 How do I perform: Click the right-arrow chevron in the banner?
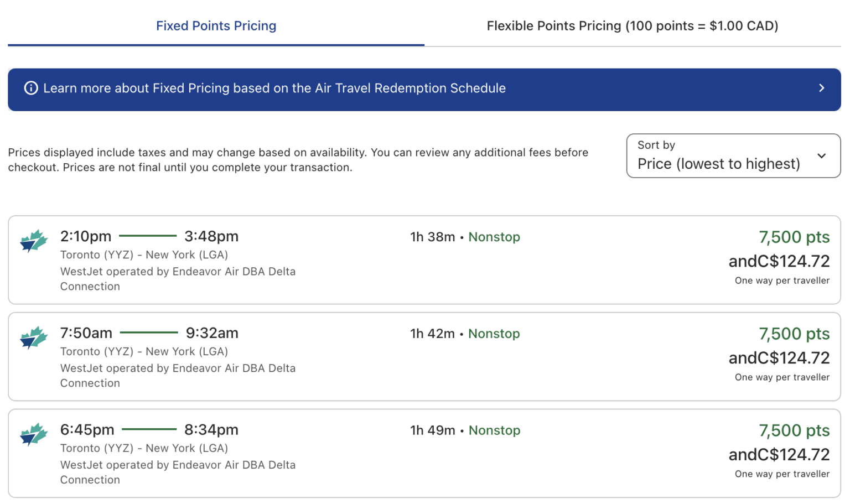coord(822,88)
